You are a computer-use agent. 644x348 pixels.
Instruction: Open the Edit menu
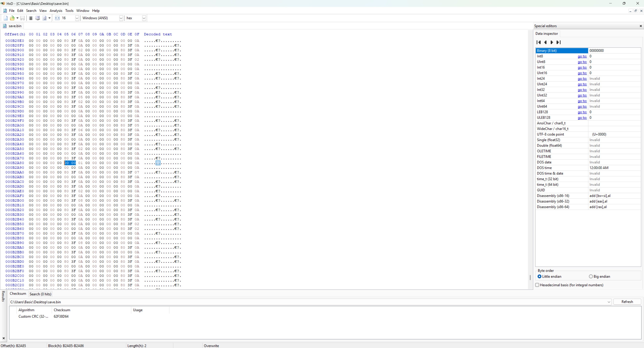coord(20,11)
